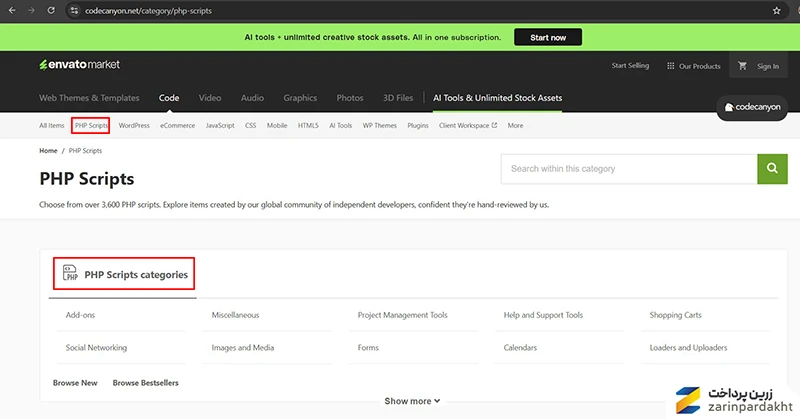Reload the page with refresh icon
The height and width of the screenshot is (419, 800).
51,10
